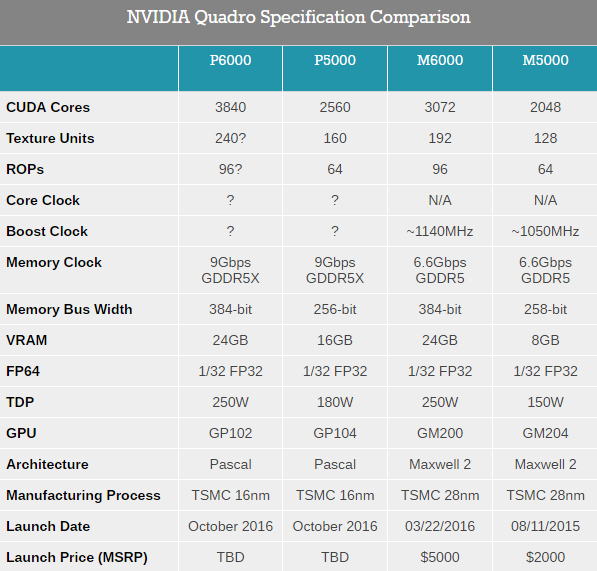Click the Memory Bus Width row label
The width and height of the screenshot is (597, 571).
(69, 309)
